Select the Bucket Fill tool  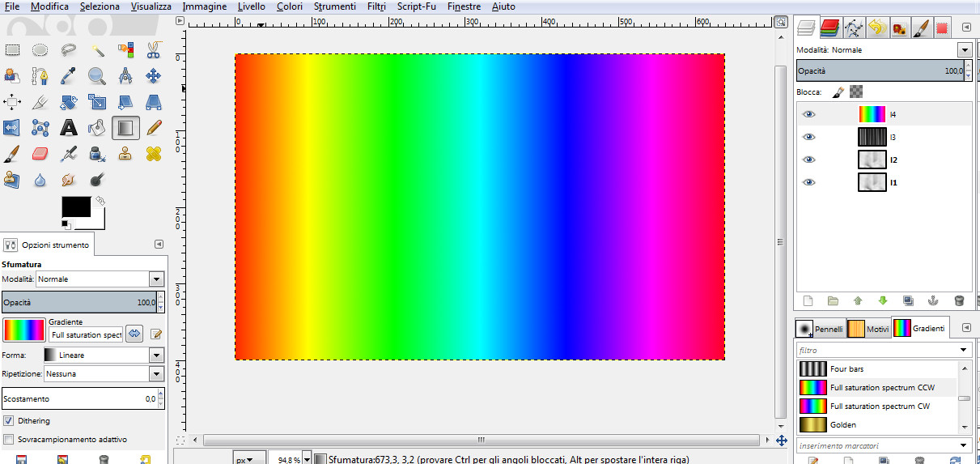tap(97, 128)
